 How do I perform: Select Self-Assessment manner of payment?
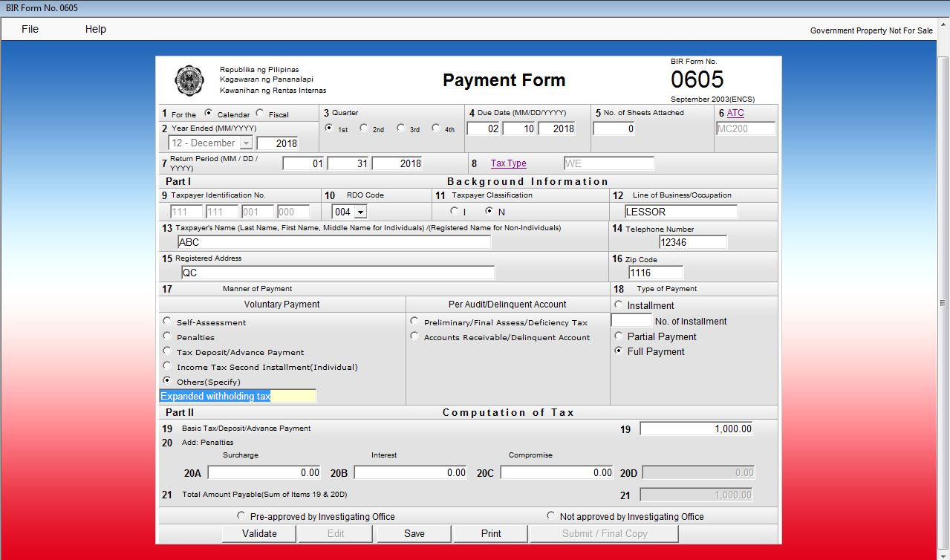[x=167, y=321]
